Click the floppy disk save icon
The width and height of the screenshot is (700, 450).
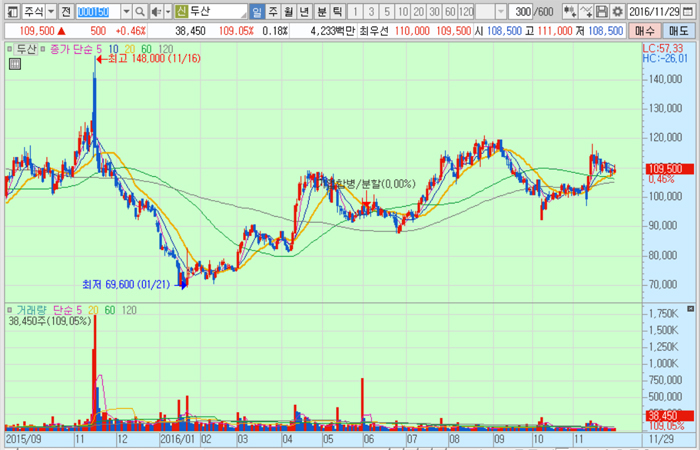coord(601,11)
